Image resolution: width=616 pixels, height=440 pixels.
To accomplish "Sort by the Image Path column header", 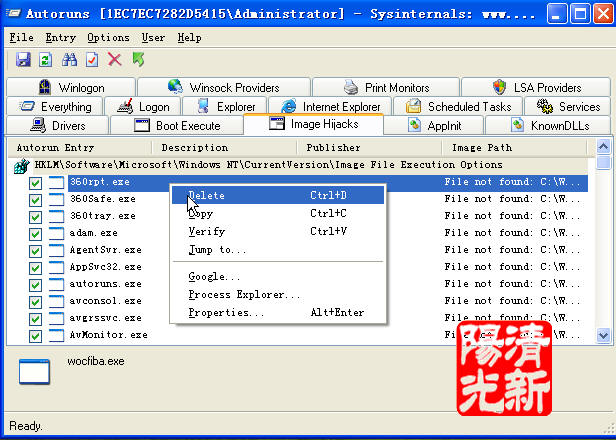I will point(514,148).
